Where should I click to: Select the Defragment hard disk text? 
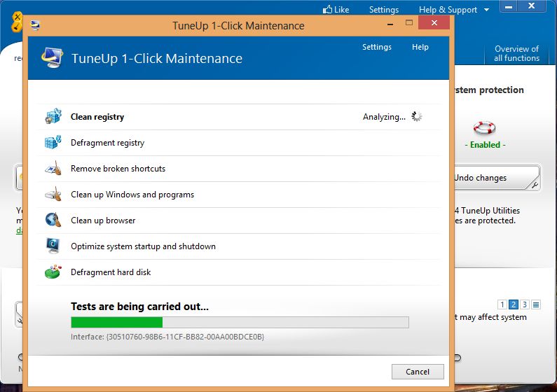(x=111, y=272)
